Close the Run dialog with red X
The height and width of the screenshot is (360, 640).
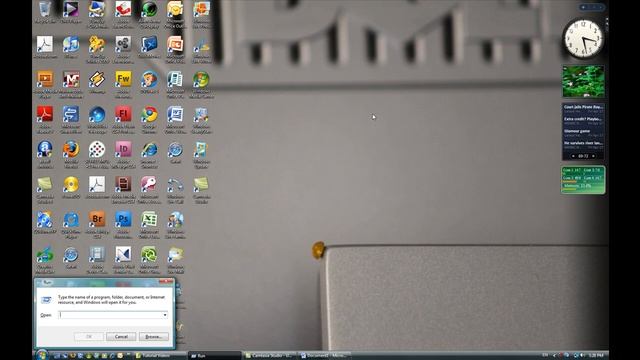pyautogui.click(x=167, y=281)
